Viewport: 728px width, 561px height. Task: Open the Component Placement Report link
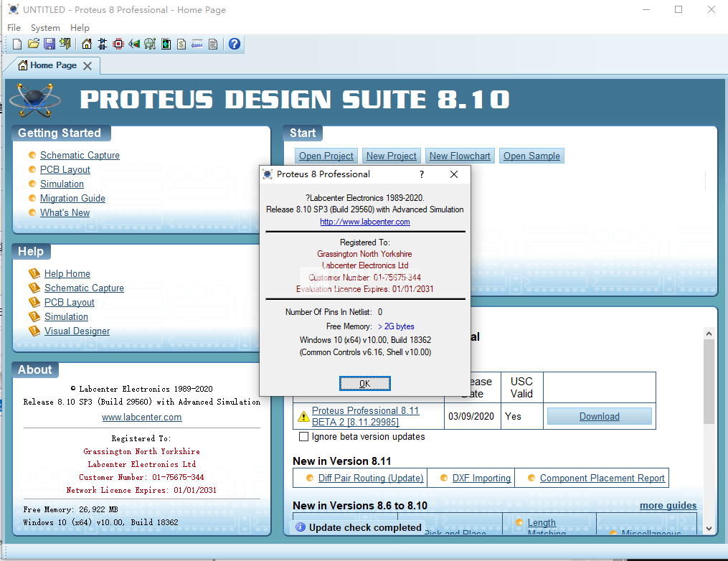pos(602,478)
